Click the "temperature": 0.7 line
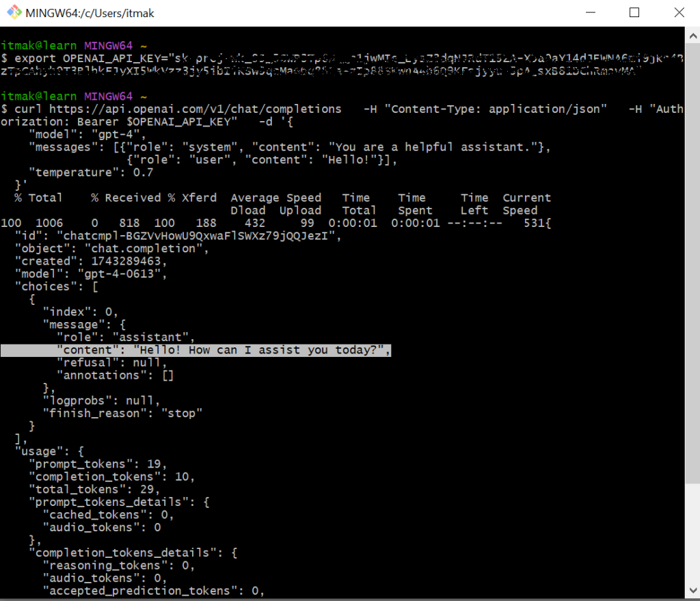Image resolution: width=700 pixels, height=601 pixels. (91, 172)
